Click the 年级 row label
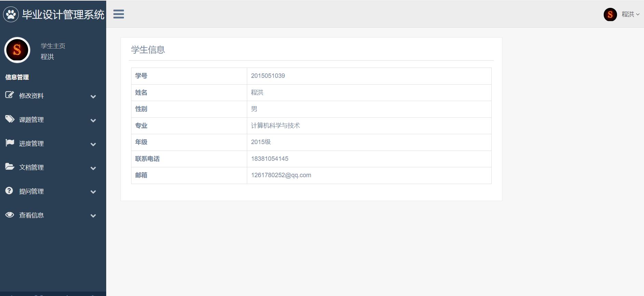Viewport: 644px width, 296px height. point(141,142)
